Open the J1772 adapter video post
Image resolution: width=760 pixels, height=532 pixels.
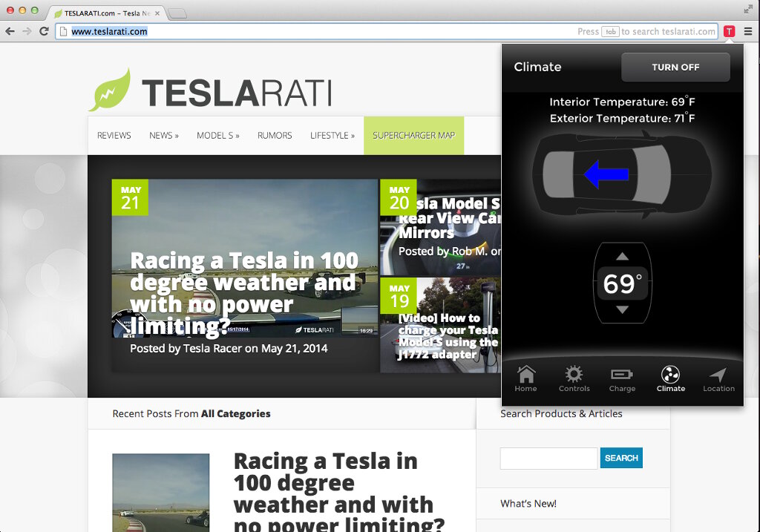(448, 336)
